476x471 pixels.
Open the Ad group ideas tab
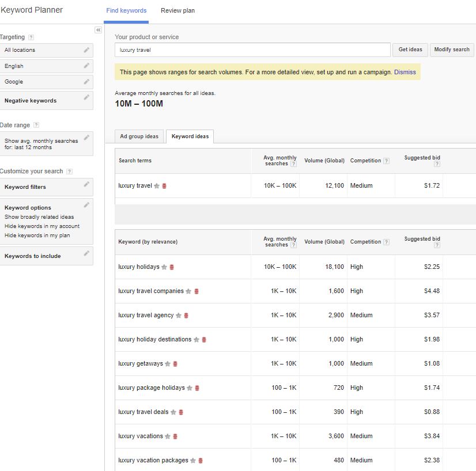click(x=139, y=136)
